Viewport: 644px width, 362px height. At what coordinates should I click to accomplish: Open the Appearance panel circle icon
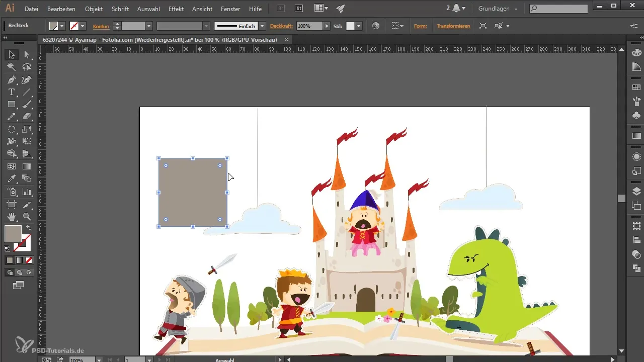[x=636, y=157]
